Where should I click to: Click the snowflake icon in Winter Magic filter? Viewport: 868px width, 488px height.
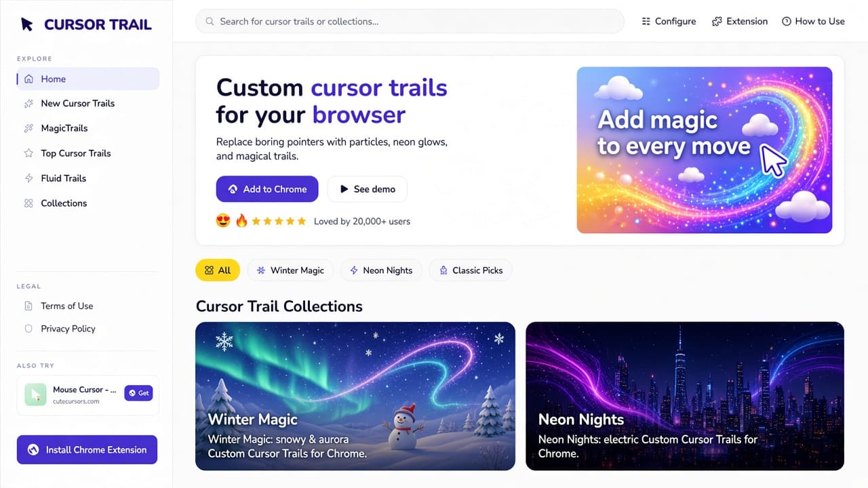tap(261, 270)
